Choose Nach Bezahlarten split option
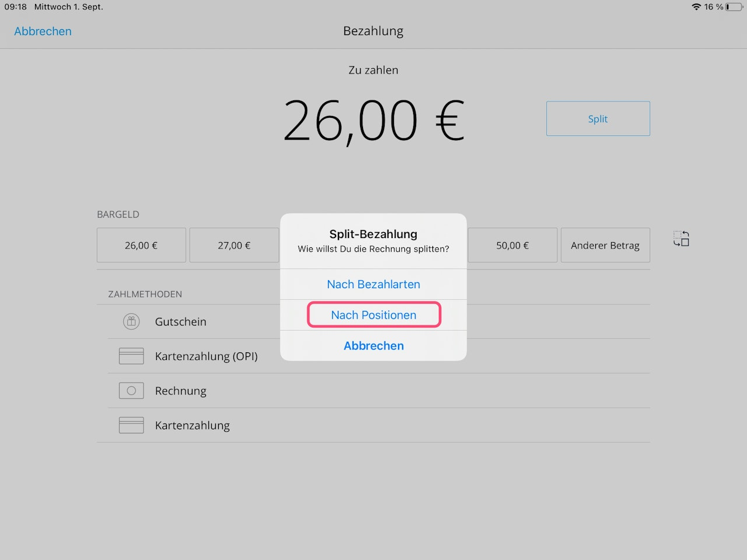The width and height of the screenshot is (747, 560). [373, 284]
